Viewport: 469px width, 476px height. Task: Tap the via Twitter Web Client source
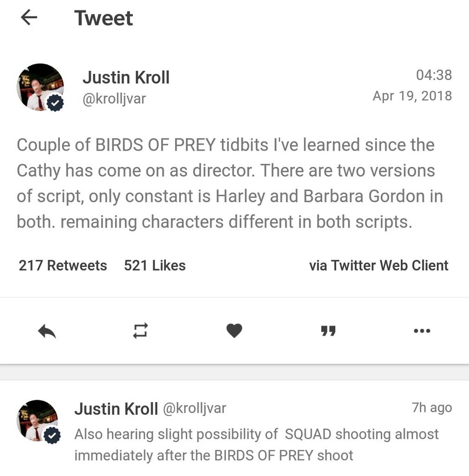pyautogui.click(x=378, y=265)
